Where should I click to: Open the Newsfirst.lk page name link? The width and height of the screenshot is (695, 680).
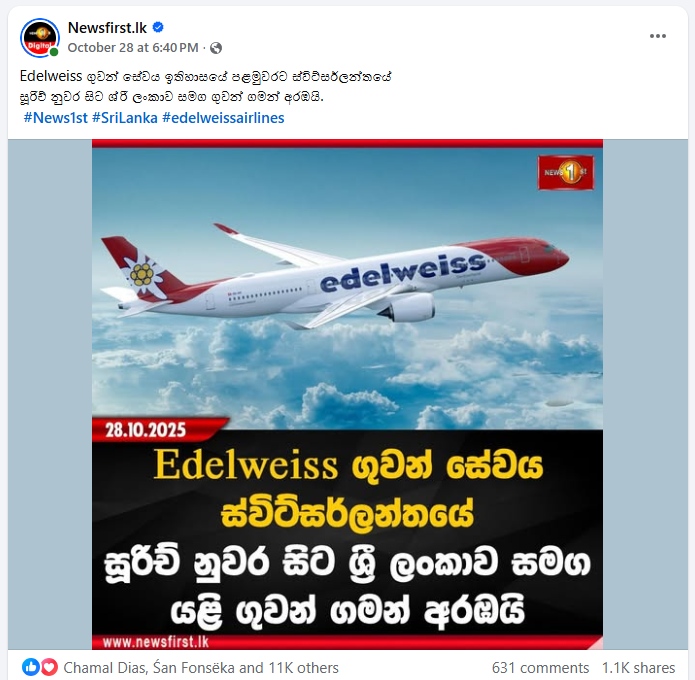click(107, 27)
